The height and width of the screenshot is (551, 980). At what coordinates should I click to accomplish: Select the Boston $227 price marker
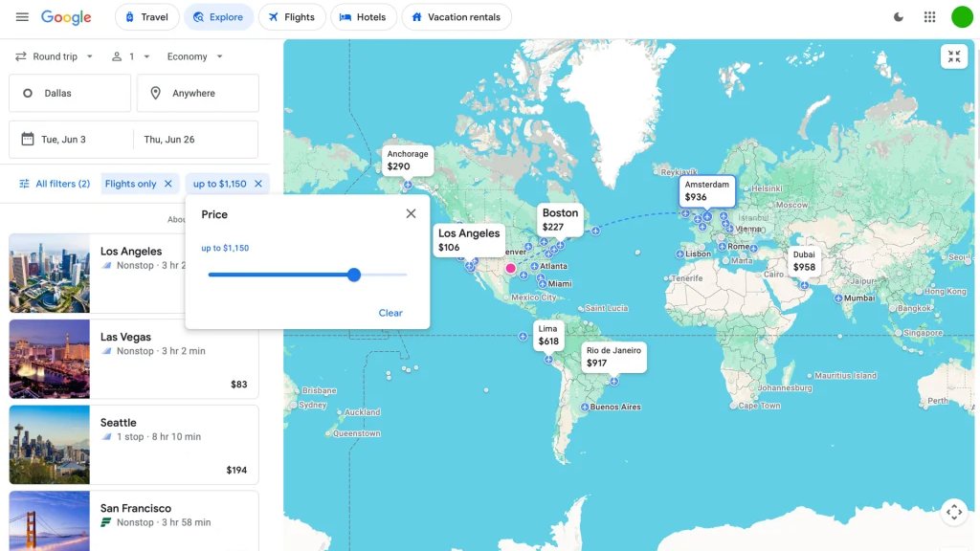point(559,218)
